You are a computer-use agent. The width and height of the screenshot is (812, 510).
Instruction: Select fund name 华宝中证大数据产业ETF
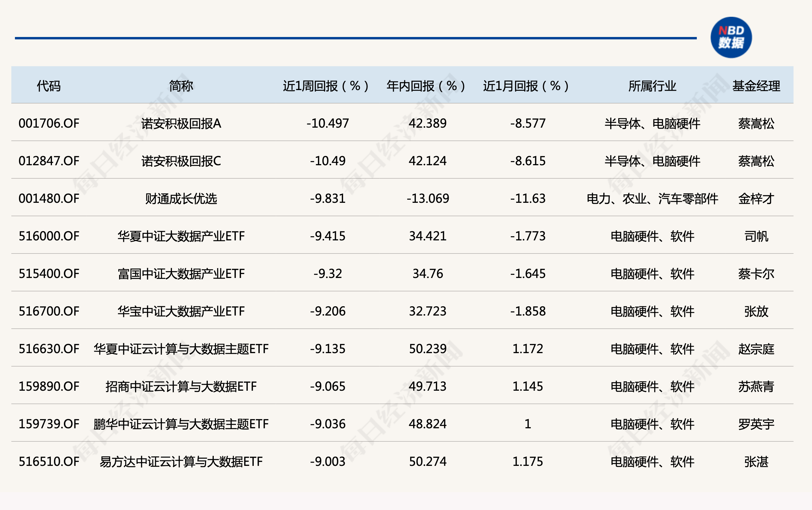point(181,311)
